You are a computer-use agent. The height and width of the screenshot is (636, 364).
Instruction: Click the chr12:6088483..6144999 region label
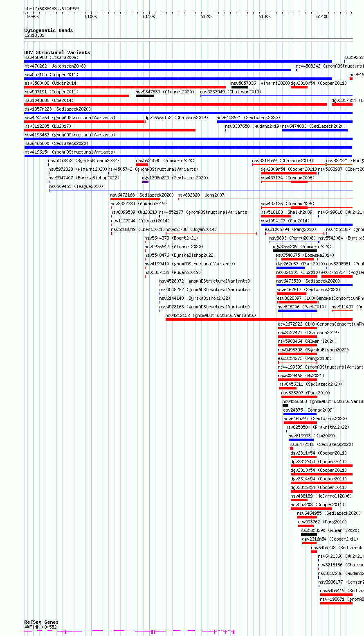52,9
